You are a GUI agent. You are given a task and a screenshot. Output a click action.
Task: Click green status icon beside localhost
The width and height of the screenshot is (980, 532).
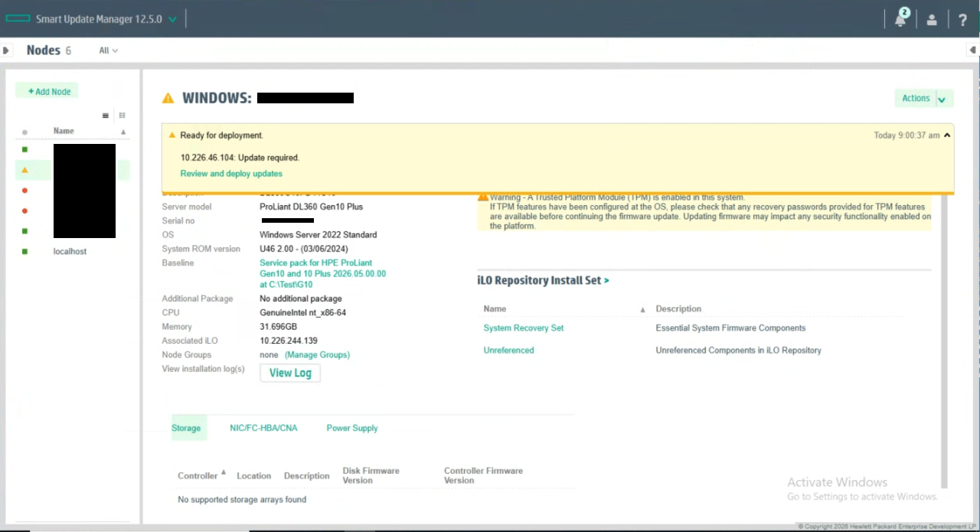click(24, 251)
